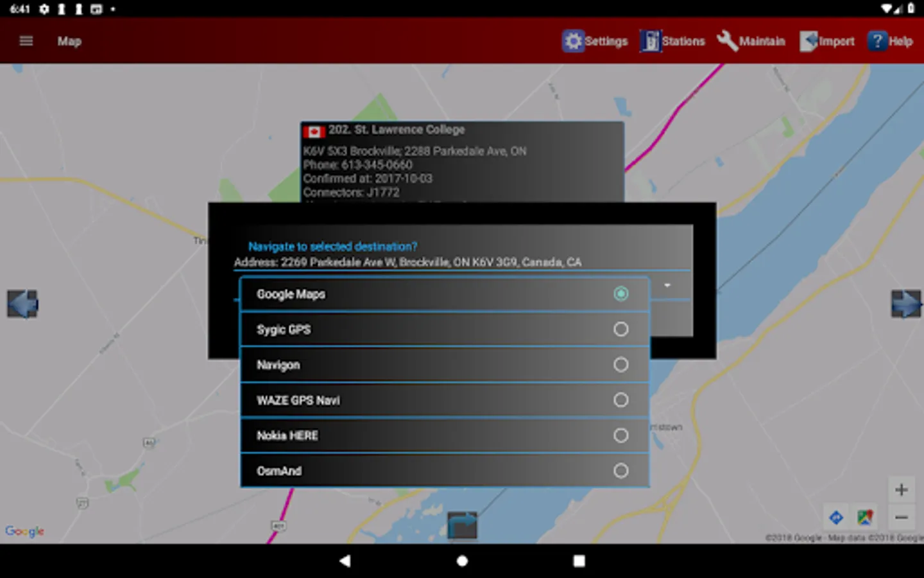Open the hamburger navigation menu

pos(26,41)
